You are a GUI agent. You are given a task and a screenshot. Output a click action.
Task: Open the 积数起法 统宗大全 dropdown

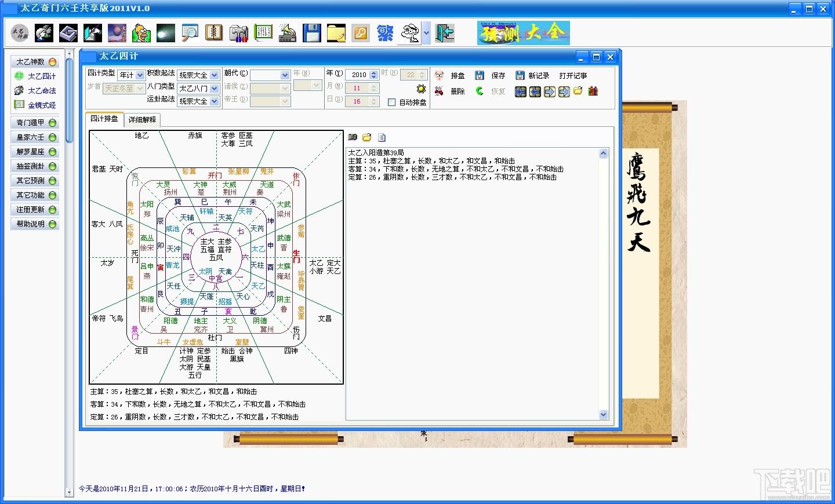pos(215,75)
